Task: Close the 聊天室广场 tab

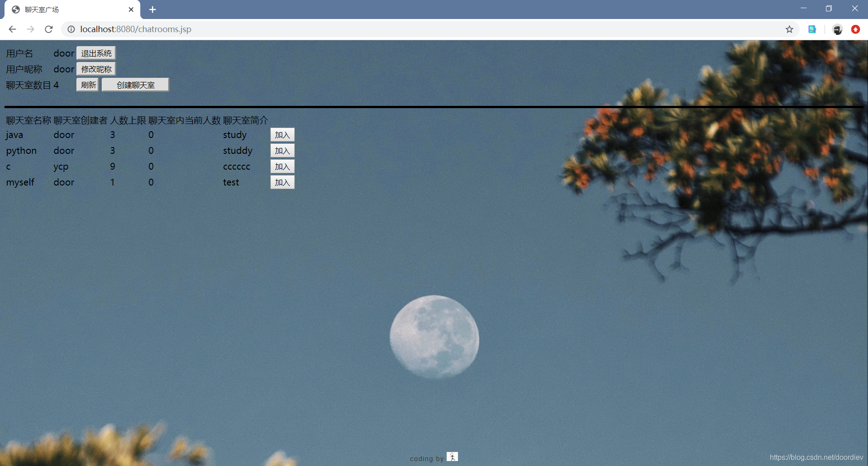Action: tap(131, 10)
